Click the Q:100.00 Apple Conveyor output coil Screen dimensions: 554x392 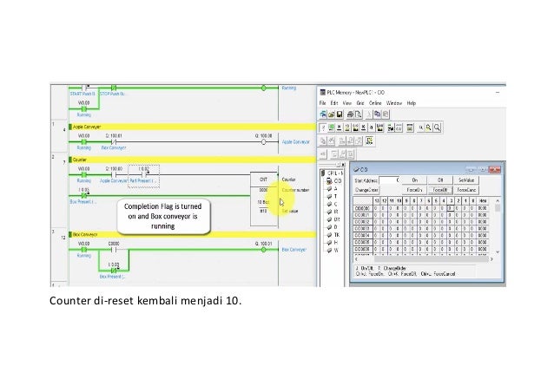[264, 142]
